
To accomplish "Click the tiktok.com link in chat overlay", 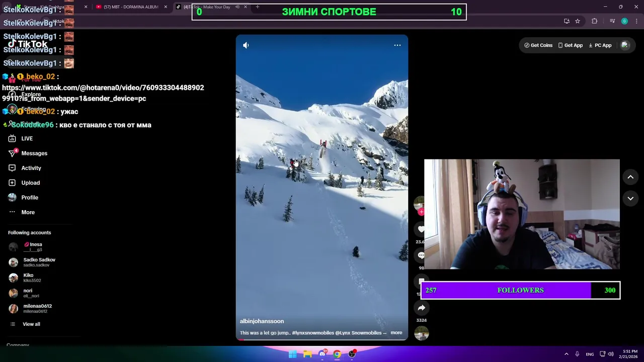I will (103, 93).
